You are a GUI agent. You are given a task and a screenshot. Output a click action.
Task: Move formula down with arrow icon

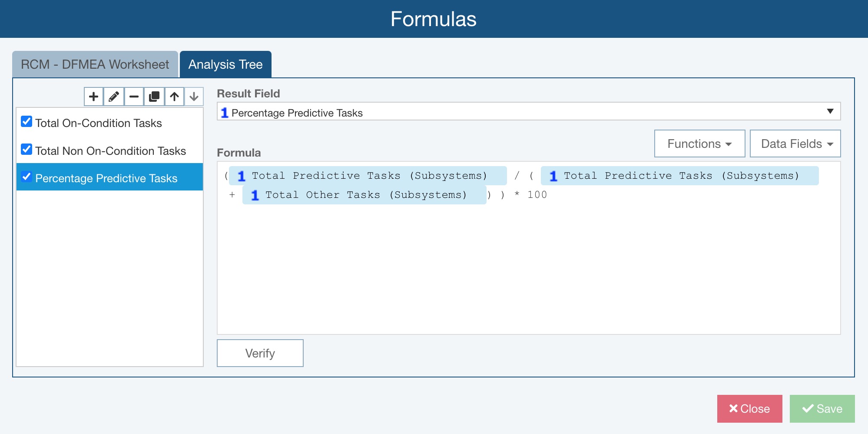click(x=194, y=97)
